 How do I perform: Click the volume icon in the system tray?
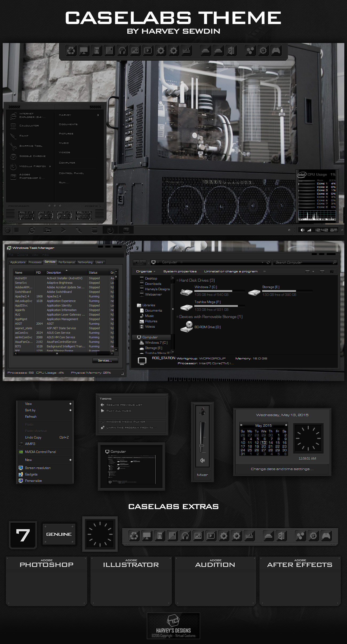(x=302, y=230)
